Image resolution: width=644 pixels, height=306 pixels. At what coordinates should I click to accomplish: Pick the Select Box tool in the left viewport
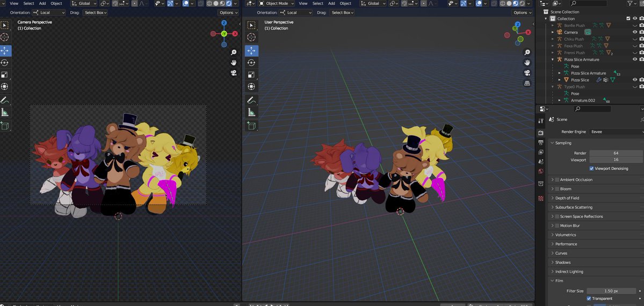[5, 25]
